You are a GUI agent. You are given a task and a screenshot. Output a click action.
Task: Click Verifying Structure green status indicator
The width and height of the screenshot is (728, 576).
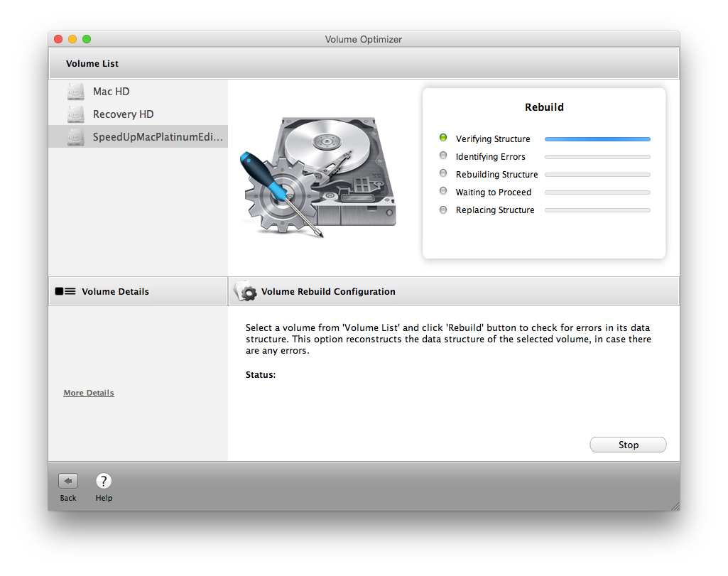point(443,138)
